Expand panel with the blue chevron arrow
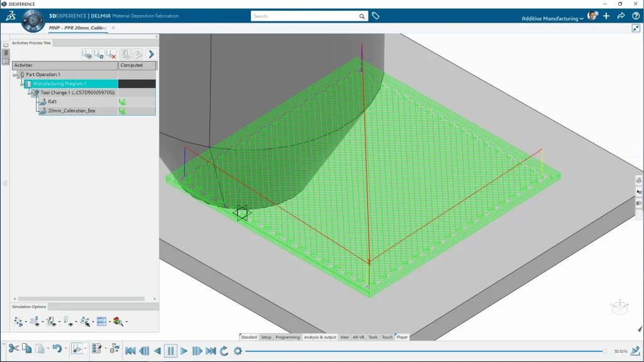This screenshot has height=362, width=644. click(151, 55)
